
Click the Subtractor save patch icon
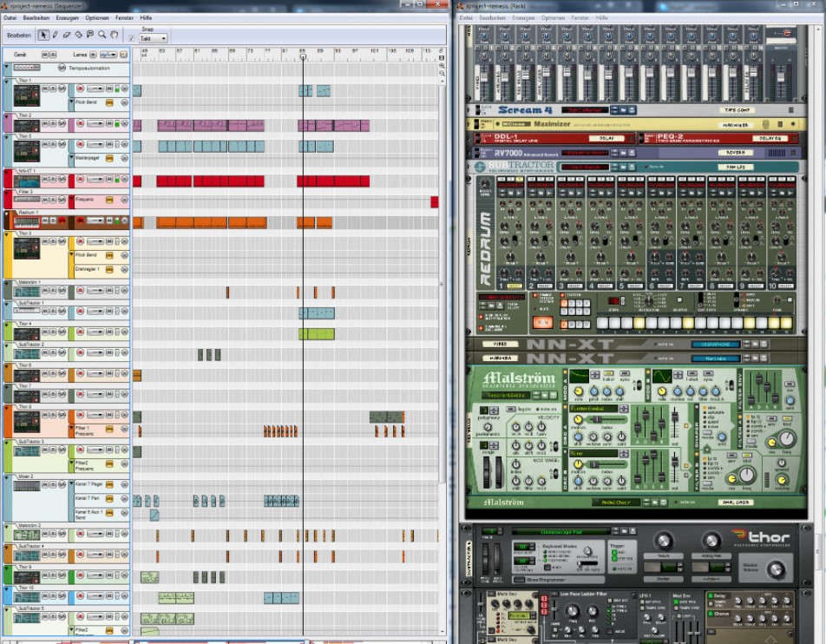(633, 167)
